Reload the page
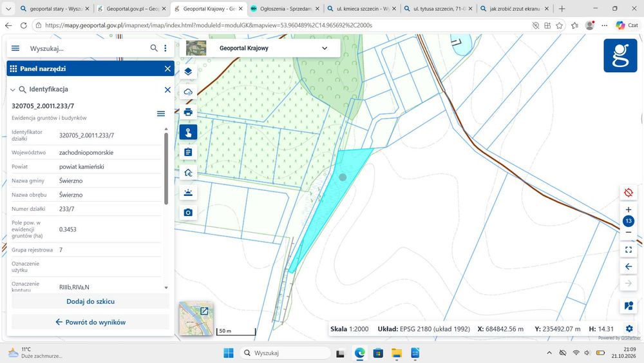Screen dimensions: 644x363 23,26
